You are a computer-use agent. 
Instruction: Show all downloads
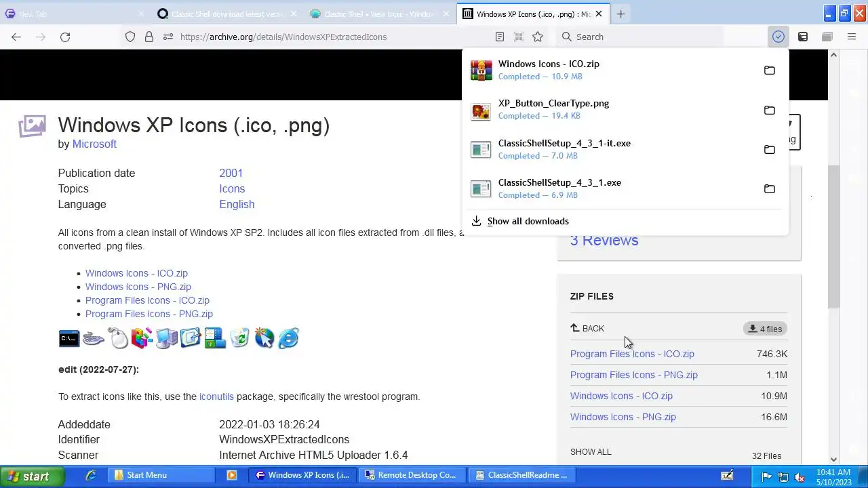pos(528,221)
